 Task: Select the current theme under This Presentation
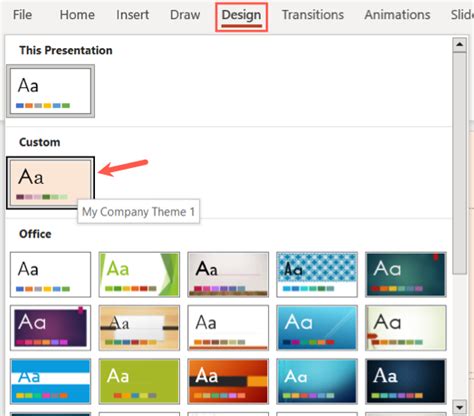coord(50,91)
